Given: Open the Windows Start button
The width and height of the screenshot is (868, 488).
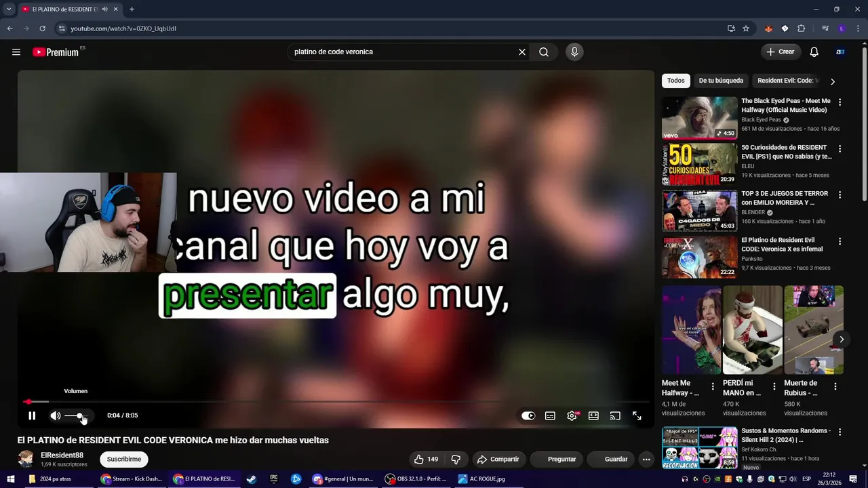Looking at the screenshot, I should [x=9, y=479].
